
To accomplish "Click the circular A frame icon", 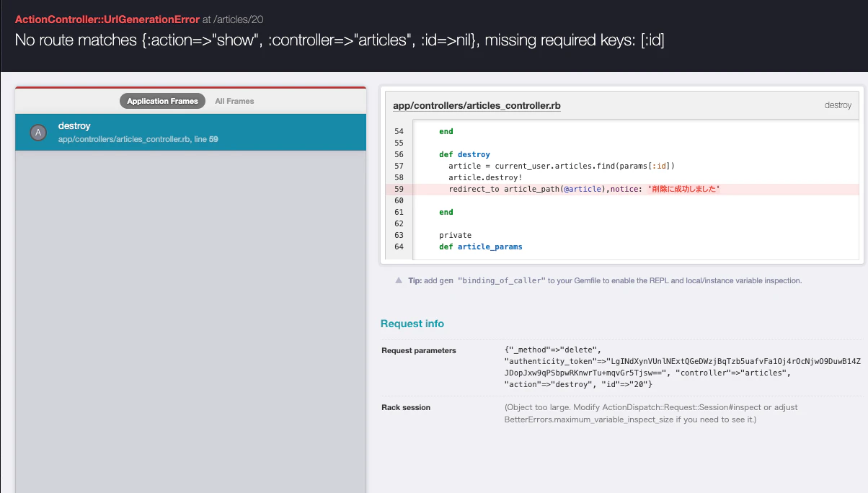I will tap(38, 132).
